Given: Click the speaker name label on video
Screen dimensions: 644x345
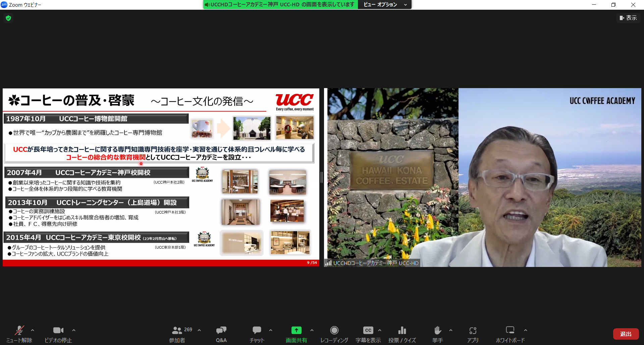Looking at the screenshot, I should point(372,263).
